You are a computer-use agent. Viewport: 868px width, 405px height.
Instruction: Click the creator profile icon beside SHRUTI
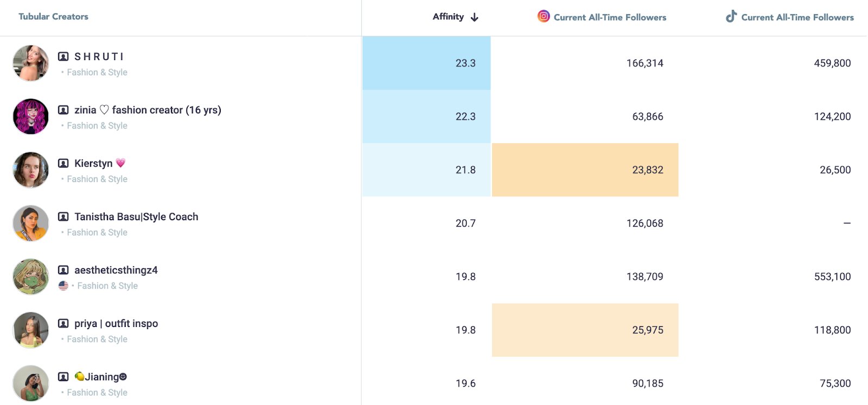[x=63, y=56]
